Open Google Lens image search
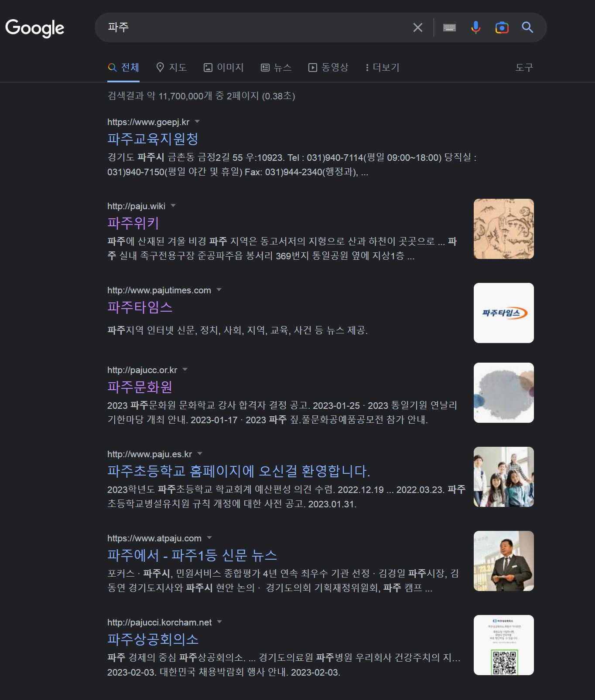Image resolution: width=595 pixels, height=700 pixels. (x=502, y=27)
